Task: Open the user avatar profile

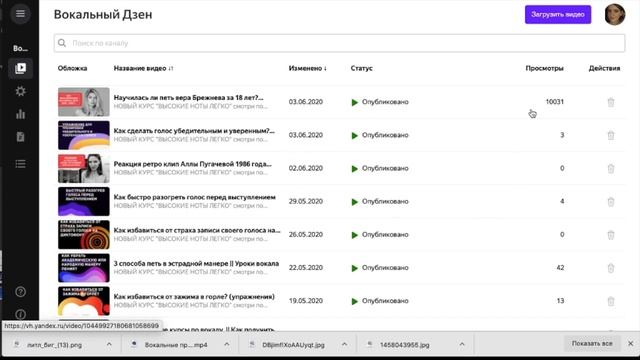Action: pyautogui.click(x=615, y=14)
